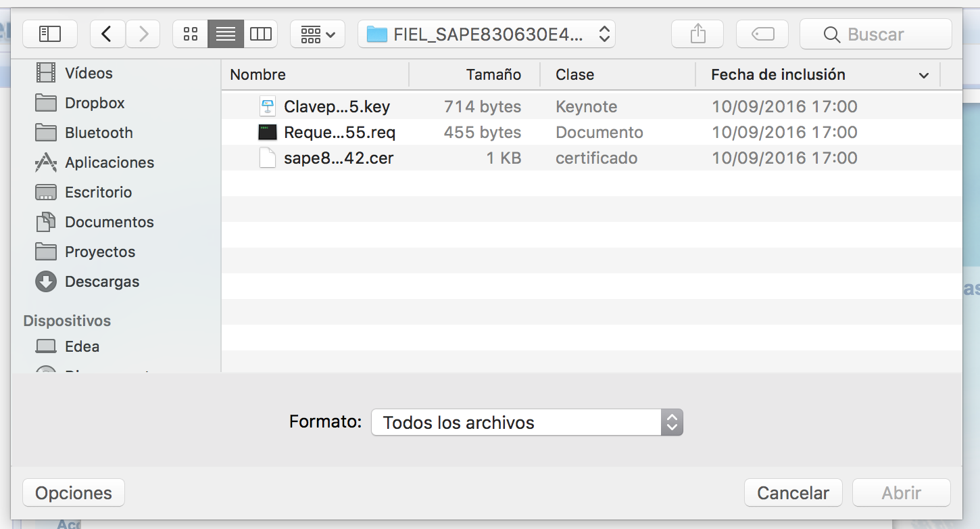Open the FIEL_SAPE830630E4 folder path popup

pyautogui.click(x=487, y=34)
